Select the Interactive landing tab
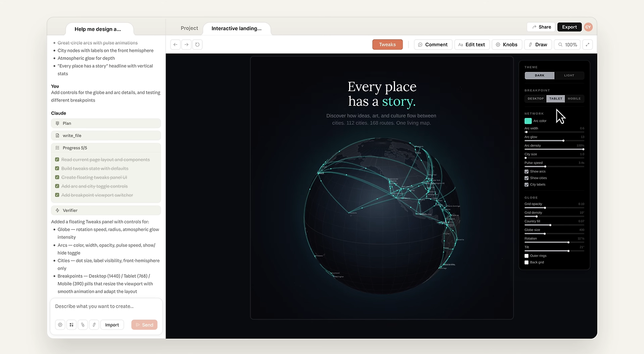The image size is (644, 354). [236, 29]
